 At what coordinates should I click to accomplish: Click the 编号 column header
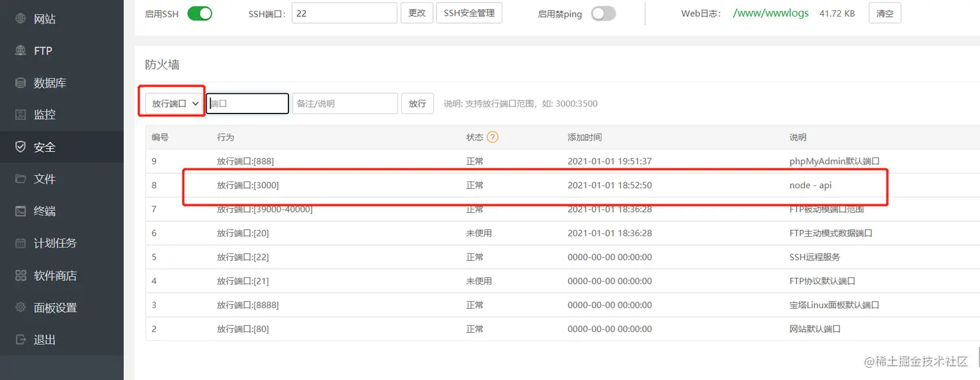point(160,137)
